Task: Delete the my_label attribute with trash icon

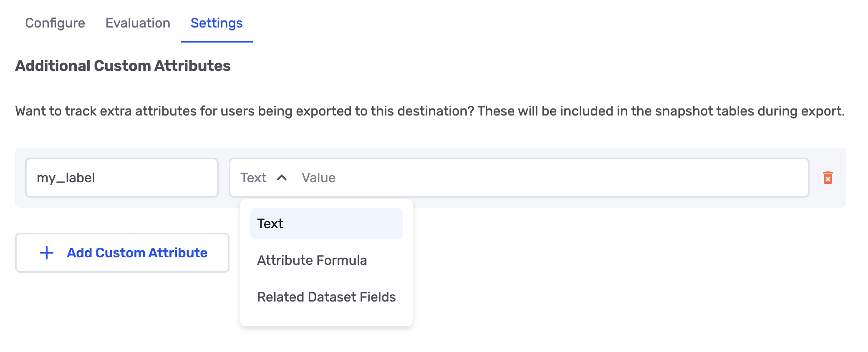Action: 828,178
